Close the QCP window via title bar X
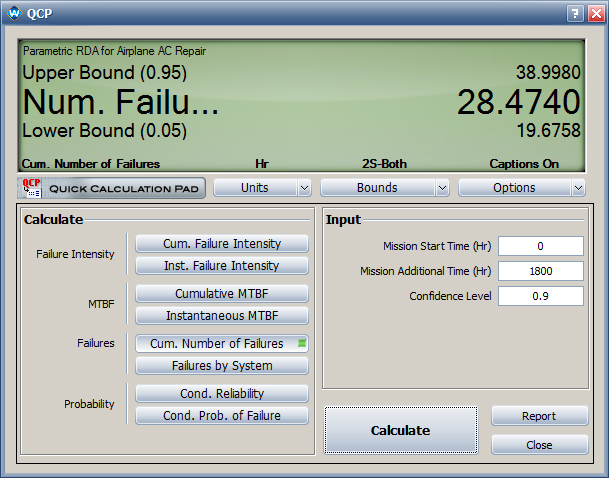 pos(594,13)
